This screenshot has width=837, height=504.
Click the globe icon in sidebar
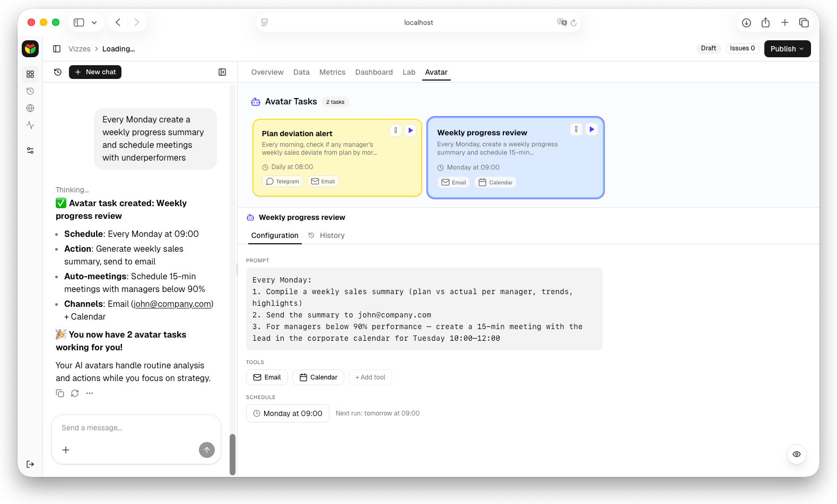tap(30, 108)
